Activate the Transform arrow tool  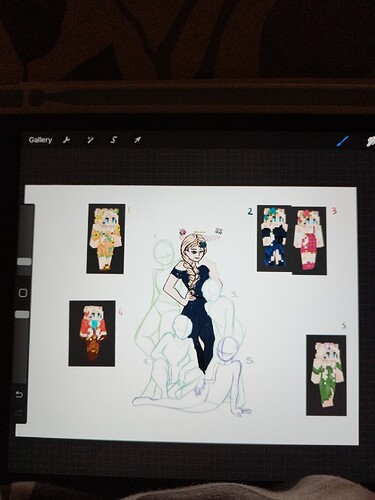[x=137, y=140]
